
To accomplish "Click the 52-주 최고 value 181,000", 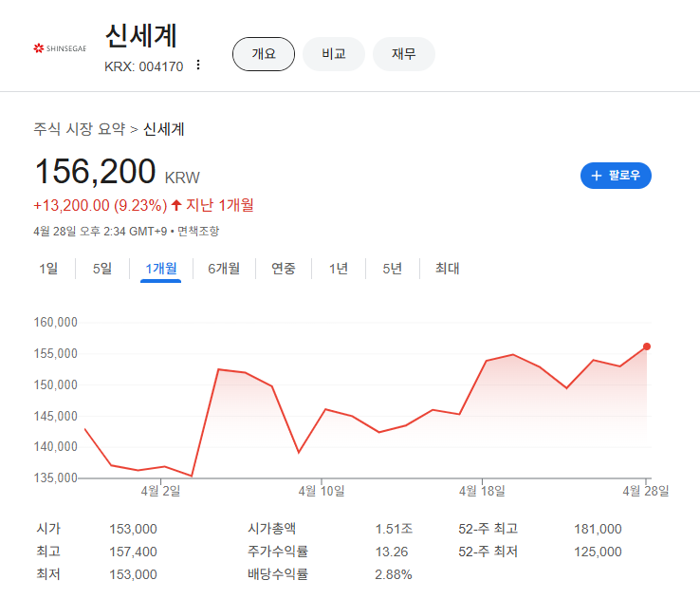I will coord(598,529).
